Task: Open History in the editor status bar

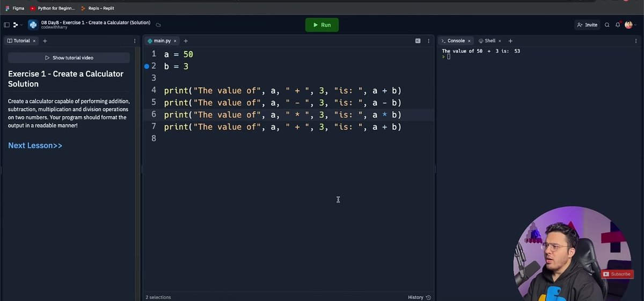Action: [419, 297]
